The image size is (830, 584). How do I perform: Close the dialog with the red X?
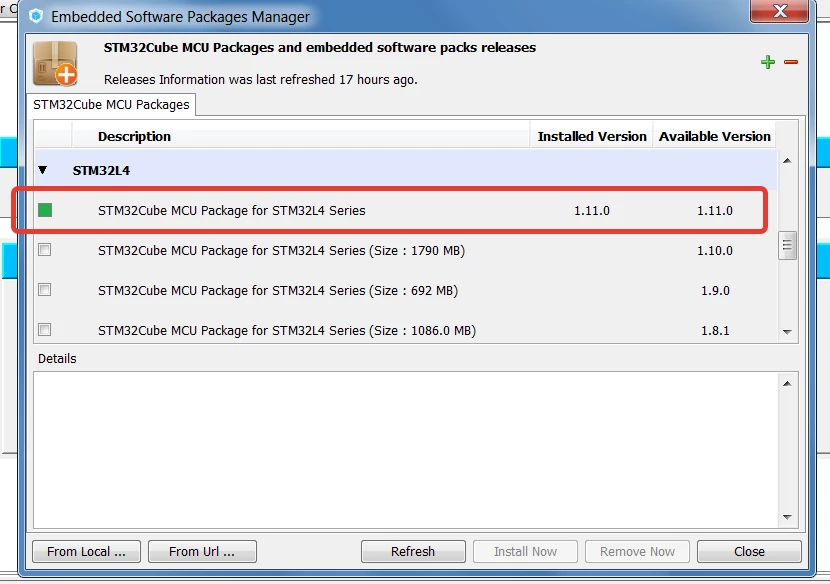(780, 11)
